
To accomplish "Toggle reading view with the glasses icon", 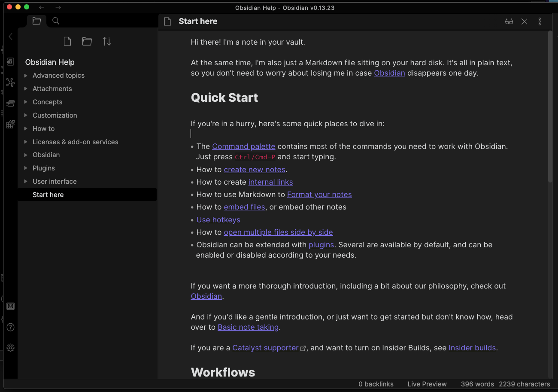I will [x=509, y=21].
